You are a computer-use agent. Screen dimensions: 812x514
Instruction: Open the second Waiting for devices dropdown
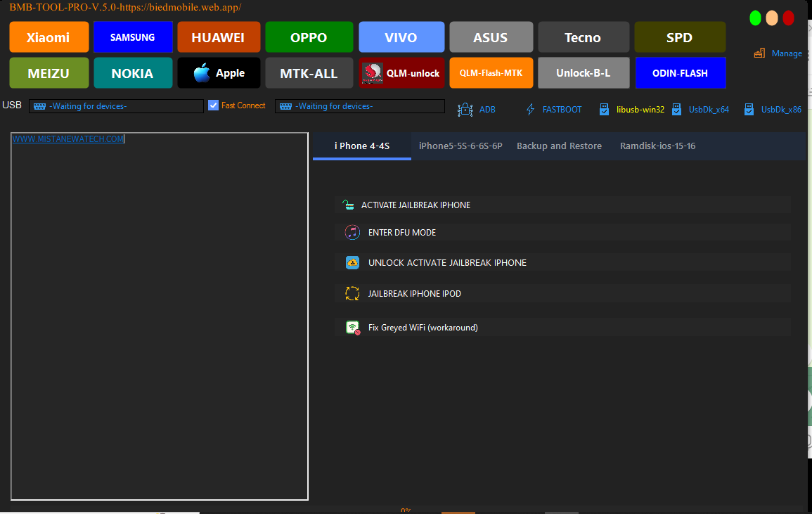(360, 106)
